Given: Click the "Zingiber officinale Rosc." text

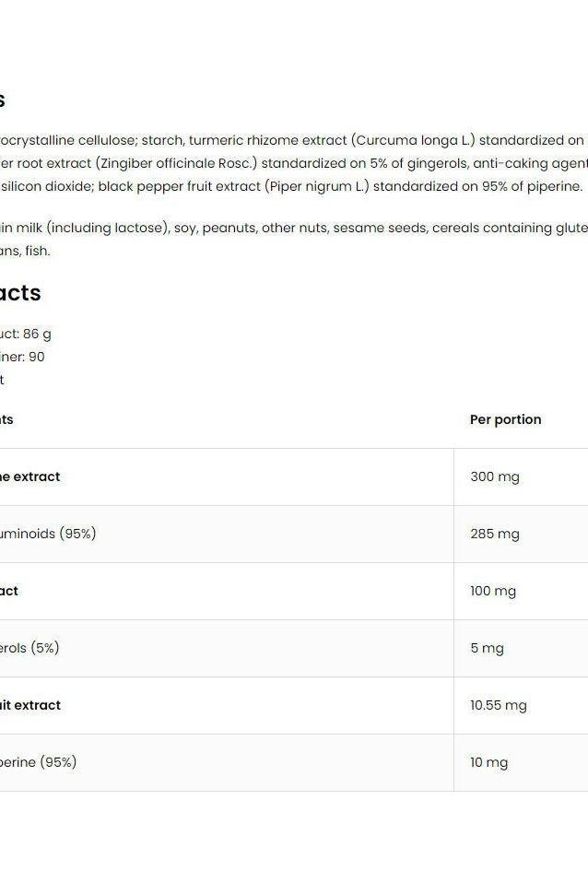Looking at the screenshot, I should pyautogui.click(x=182, y=164).
